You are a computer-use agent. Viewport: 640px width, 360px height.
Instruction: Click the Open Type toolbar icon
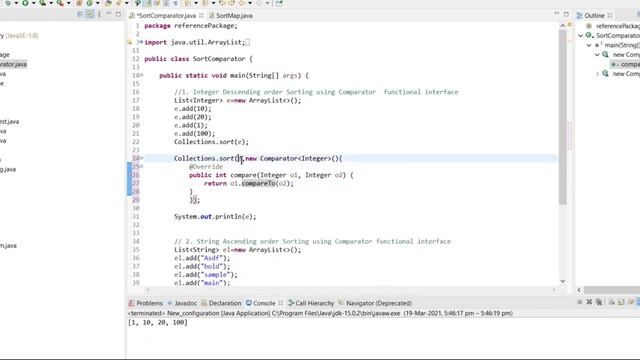(x=108, y=3)
